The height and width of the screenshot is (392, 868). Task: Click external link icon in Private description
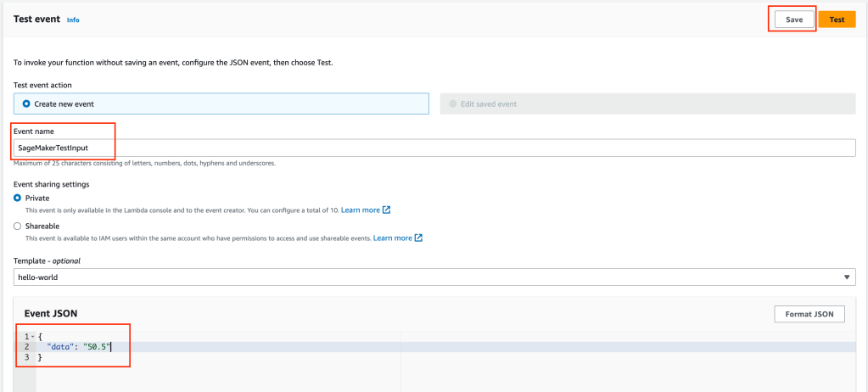387,210
